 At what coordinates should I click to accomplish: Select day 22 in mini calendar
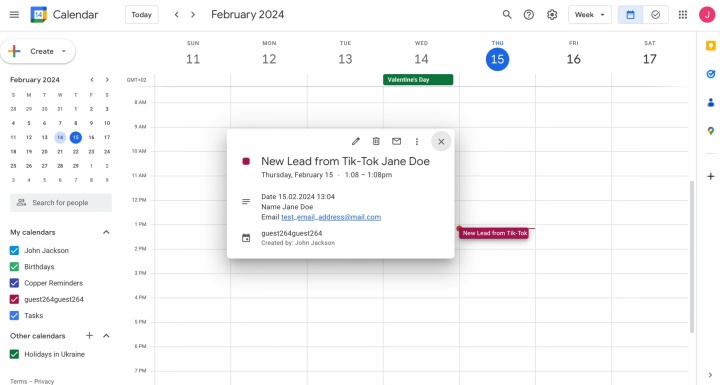click(x=76, y=152)
